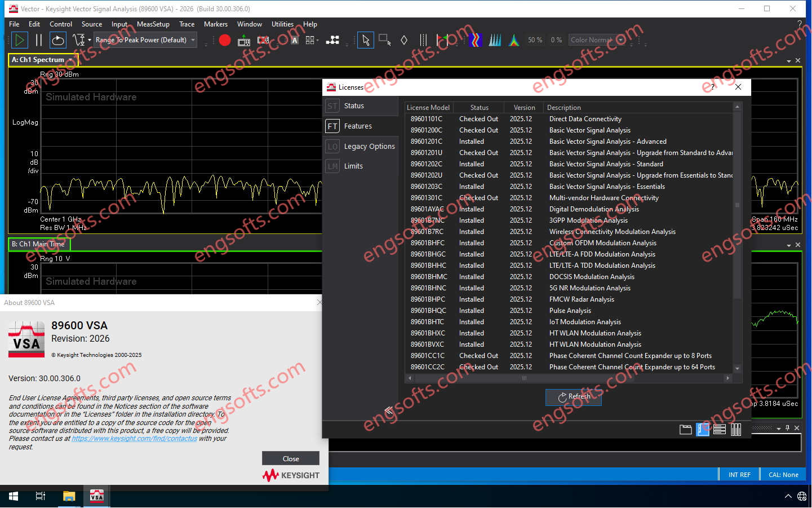Select the arrow selection tool
The height and width of the screenshot is (508, 812).
point(365,39)
